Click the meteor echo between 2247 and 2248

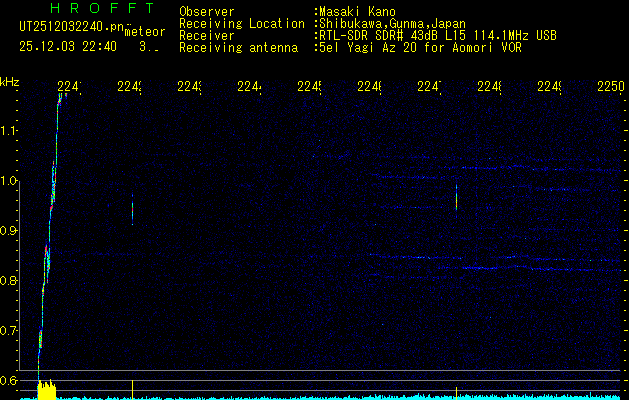click(457, 197)
